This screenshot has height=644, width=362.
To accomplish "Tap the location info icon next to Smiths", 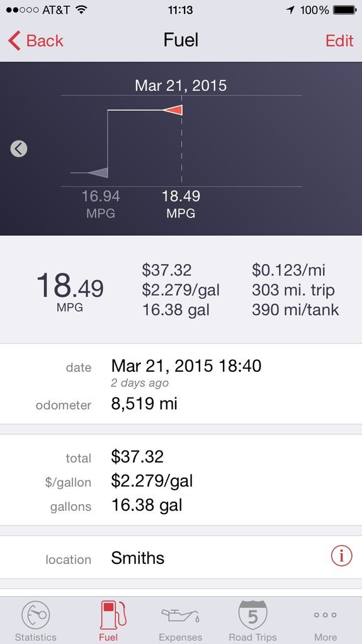I will point(341,556).
